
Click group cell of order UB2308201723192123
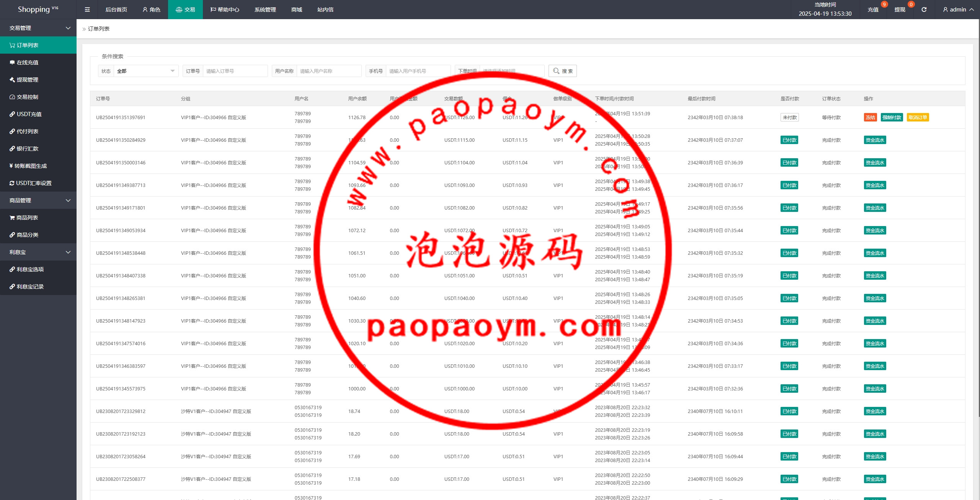(216, 434)
